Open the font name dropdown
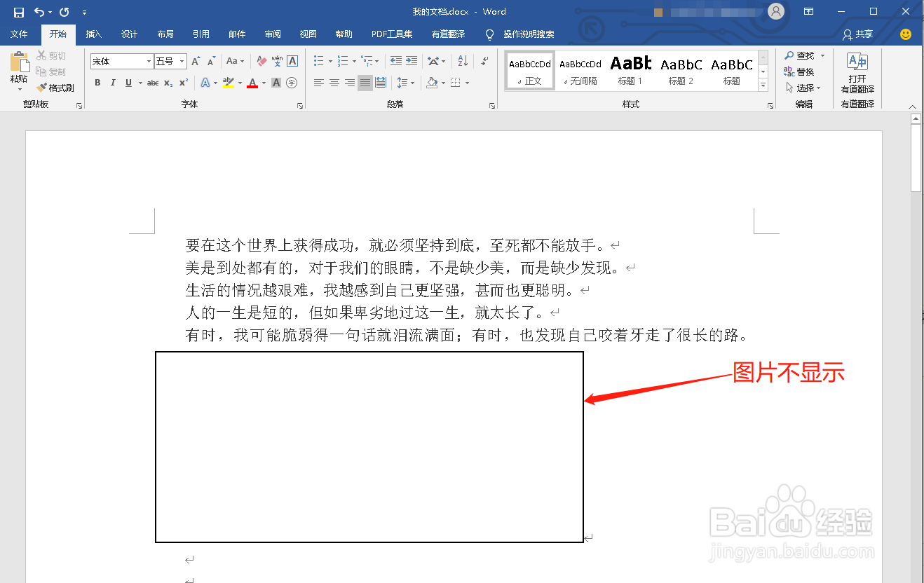 [149, 61]
